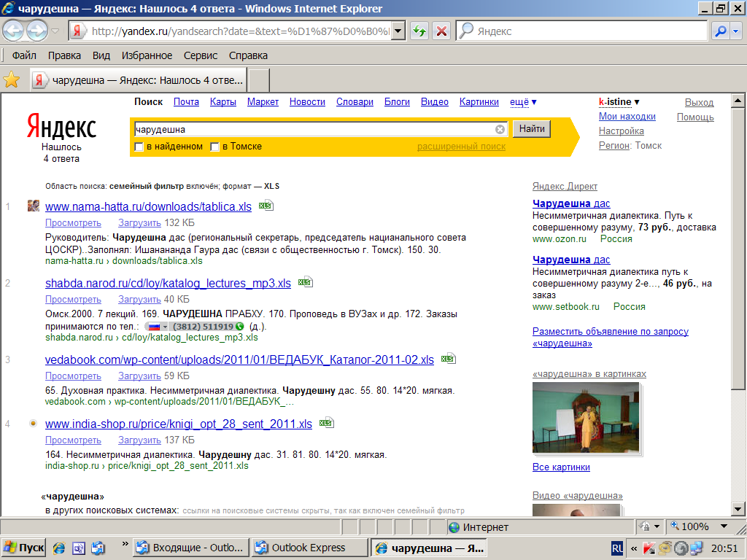
Task: Launch Internet Explorer from the Quick Launch
Action: [59, 548]
